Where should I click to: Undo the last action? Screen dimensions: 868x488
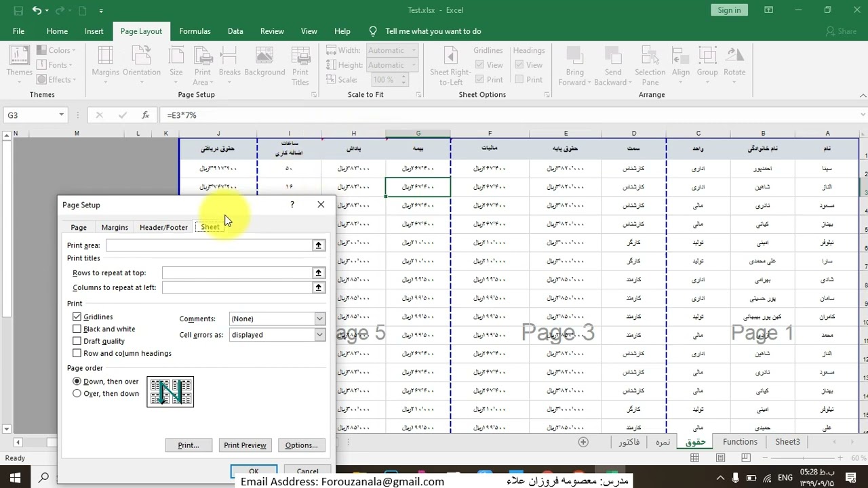point(37,10)
